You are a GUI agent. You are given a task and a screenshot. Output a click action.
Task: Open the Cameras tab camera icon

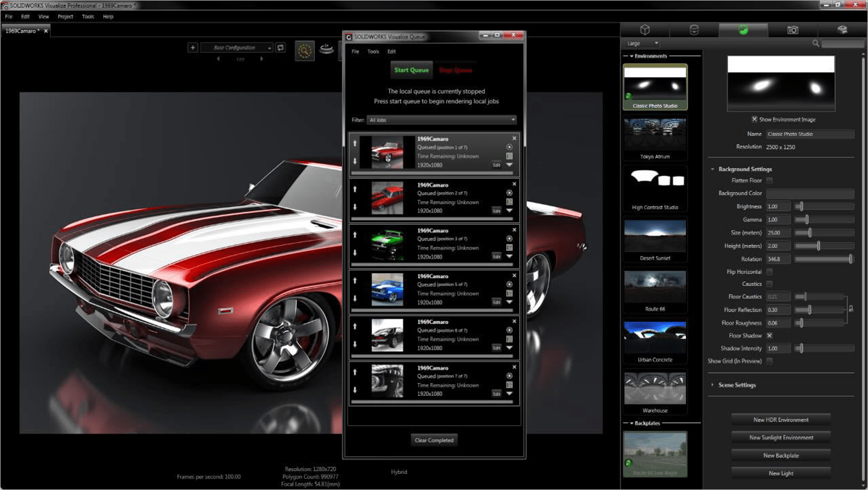click(793, 30)
